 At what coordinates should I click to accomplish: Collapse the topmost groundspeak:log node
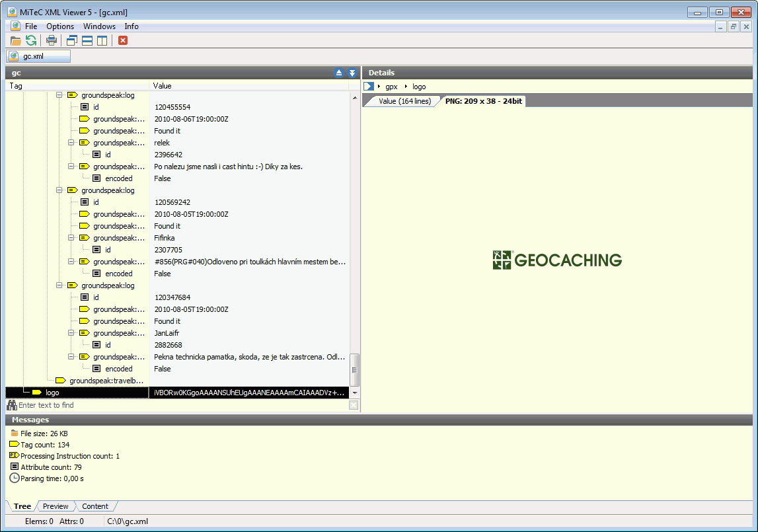pos(59,95)
